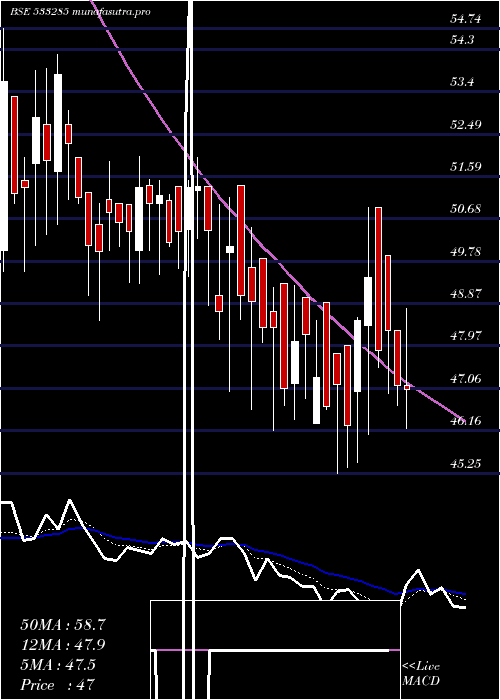Image resolution: width=500 pixels, height=700 pixels.
Task: Click the last small red candlestick near 47.06
Action: tap(407, 388)
